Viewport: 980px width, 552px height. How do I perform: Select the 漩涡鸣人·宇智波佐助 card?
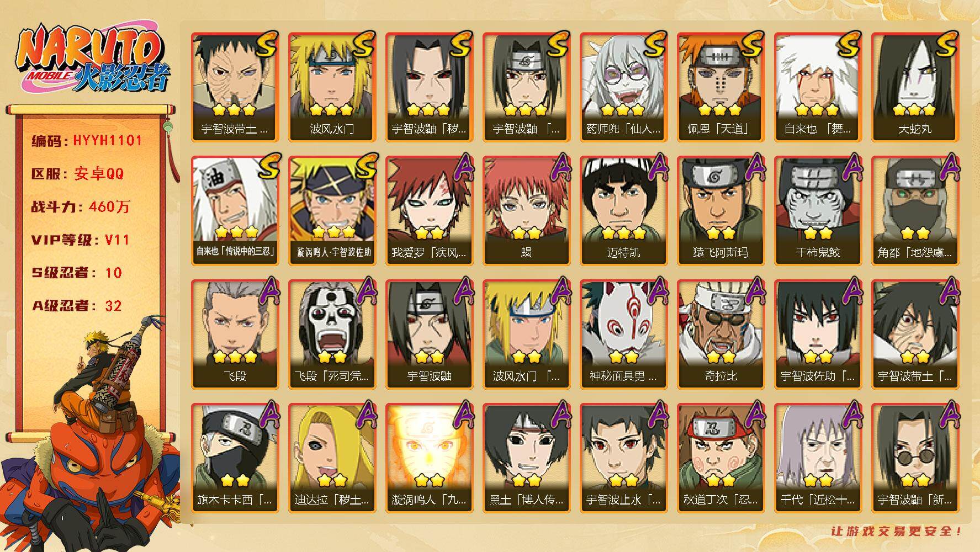point(332,211)
